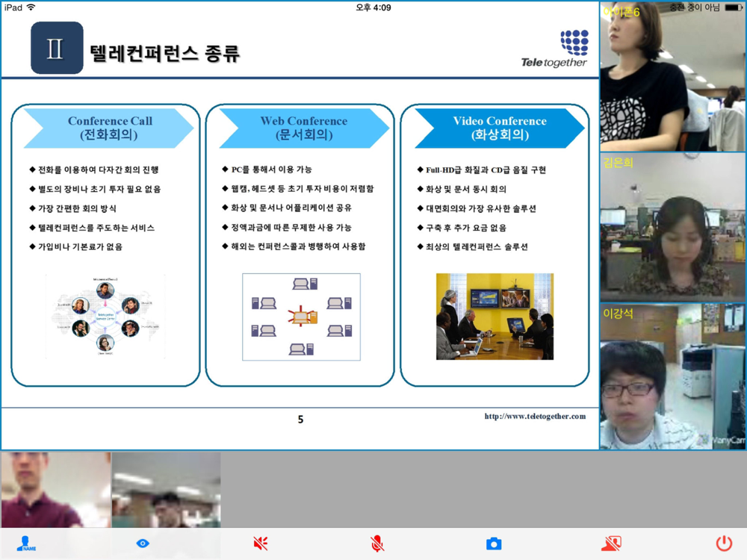Tap the battery icon in the status bar
Screen dimensions: 747x560
(734, 7)
